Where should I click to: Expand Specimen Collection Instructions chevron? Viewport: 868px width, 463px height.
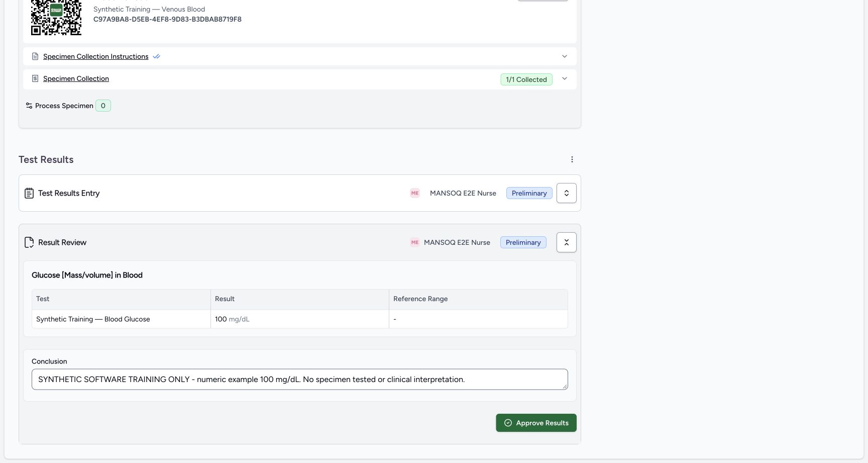coord(565,56)
